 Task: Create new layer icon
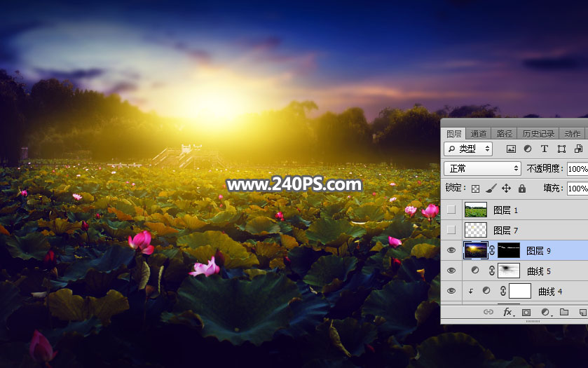click(x=582, y=312)
